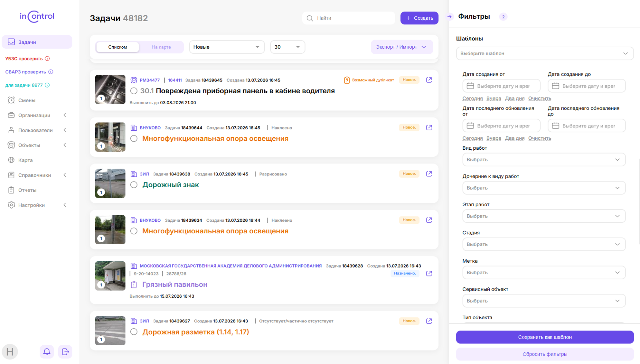Open Экспорт / Импорт dropdown
Viewport: 640px width, 364px height.
401,47
